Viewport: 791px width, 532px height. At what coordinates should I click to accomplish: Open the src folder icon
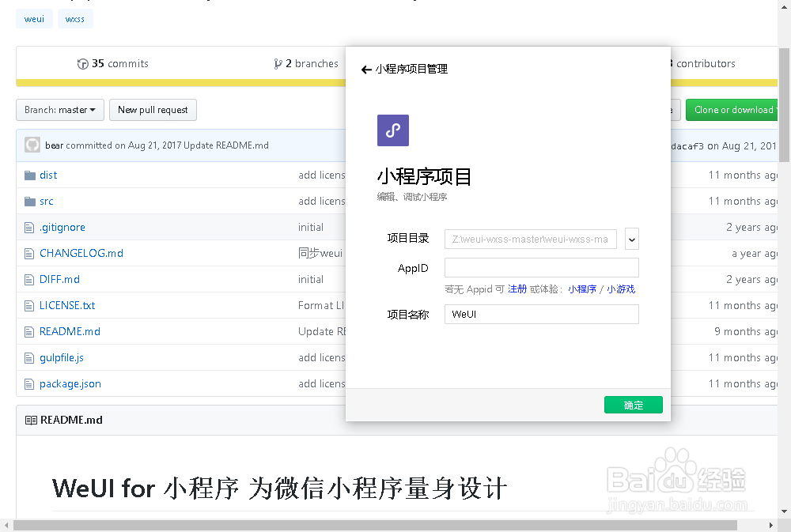pyautogui.click(x=30, y=202)
